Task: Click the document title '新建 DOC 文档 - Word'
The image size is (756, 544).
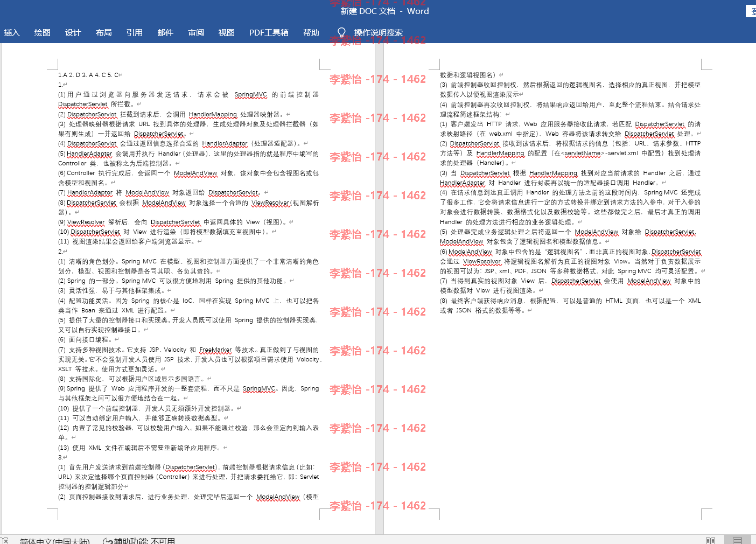Action: [x=384, y=11]
